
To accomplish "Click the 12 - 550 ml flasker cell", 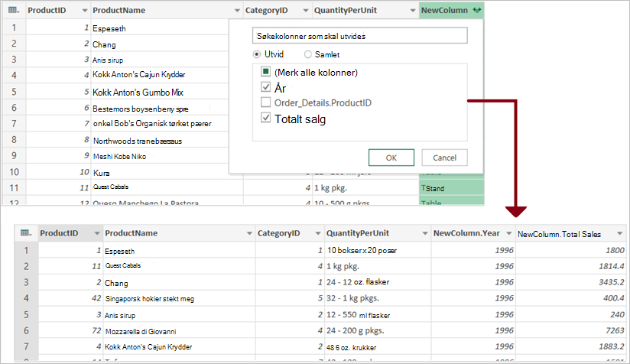I will click(x=378, y=314).
